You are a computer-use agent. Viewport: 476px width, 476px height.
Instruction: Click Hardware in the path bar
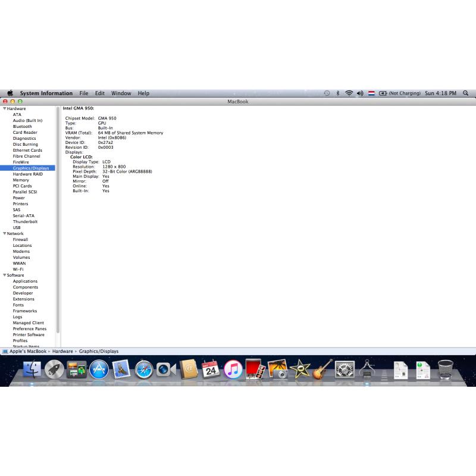click(62, 351)
